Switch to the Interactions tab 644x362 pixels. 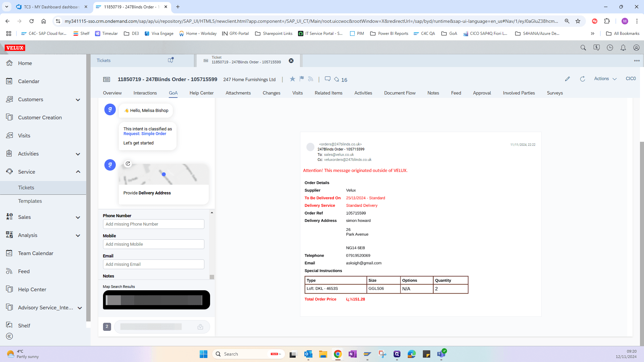(x=145, y=93)
